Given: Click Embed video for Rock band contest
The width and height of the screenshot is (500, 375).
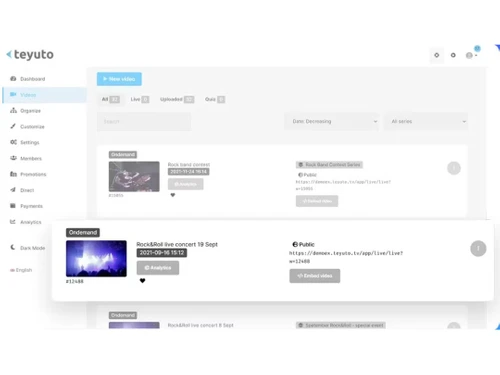Looking at the screenshot, I should 317,201.
